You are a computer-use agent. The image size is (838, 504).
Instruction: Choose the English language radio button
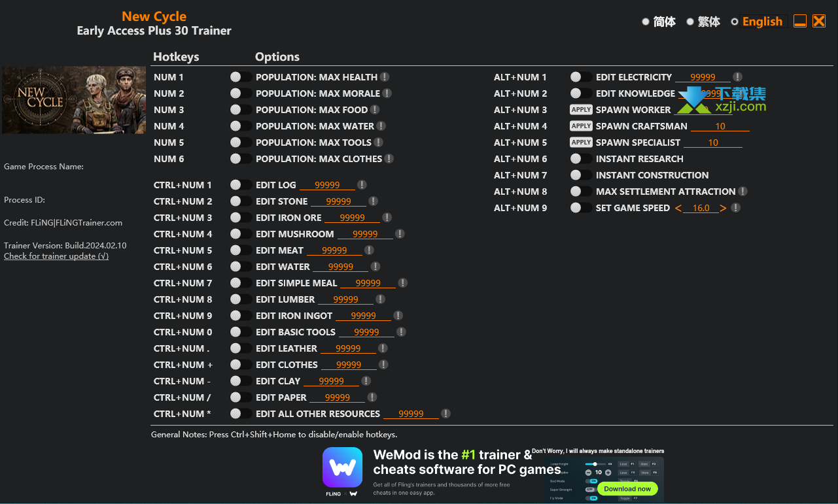[735, 22]
